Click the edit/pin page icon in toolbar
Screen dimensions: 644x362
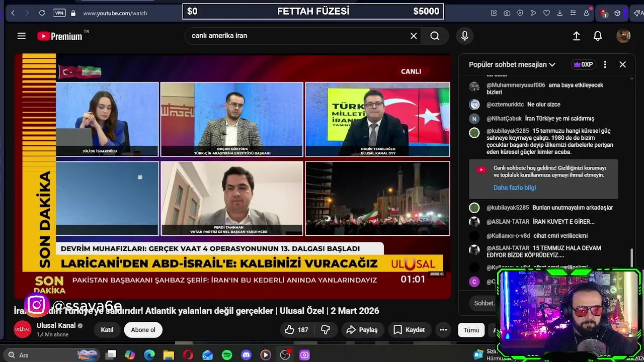(x=494, y=13)
